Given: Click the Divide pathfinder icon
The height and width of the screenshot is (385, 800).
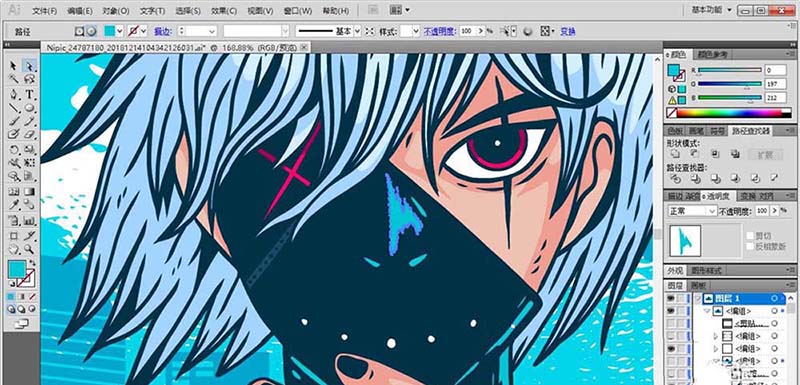Looking at the screenshot, I should (675, 178).
